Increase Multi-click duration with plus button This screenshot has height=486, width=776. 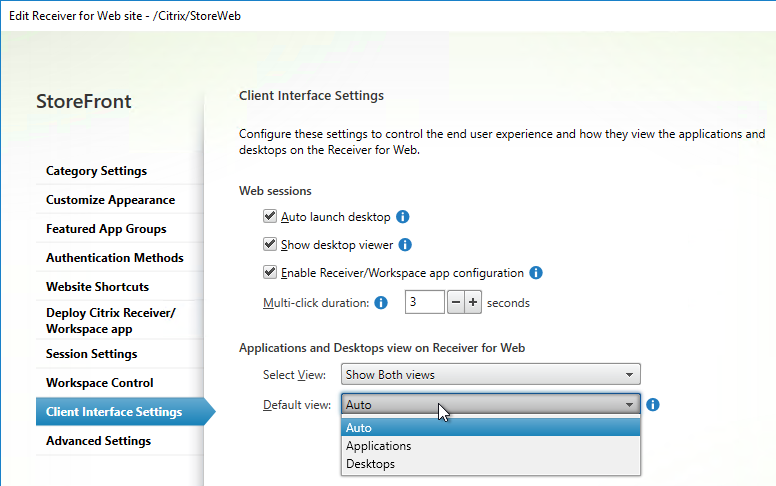coord(473,302)
